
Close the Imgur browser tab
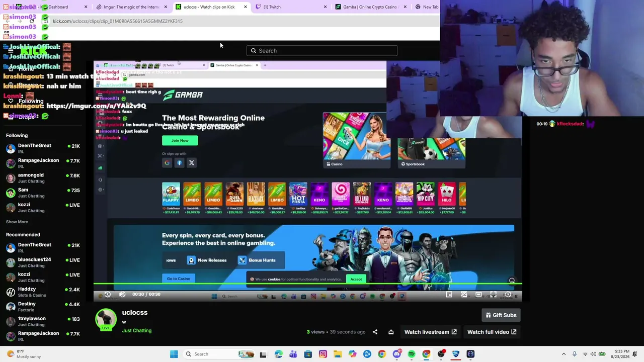pyautogui.click(x=166, y=7)
